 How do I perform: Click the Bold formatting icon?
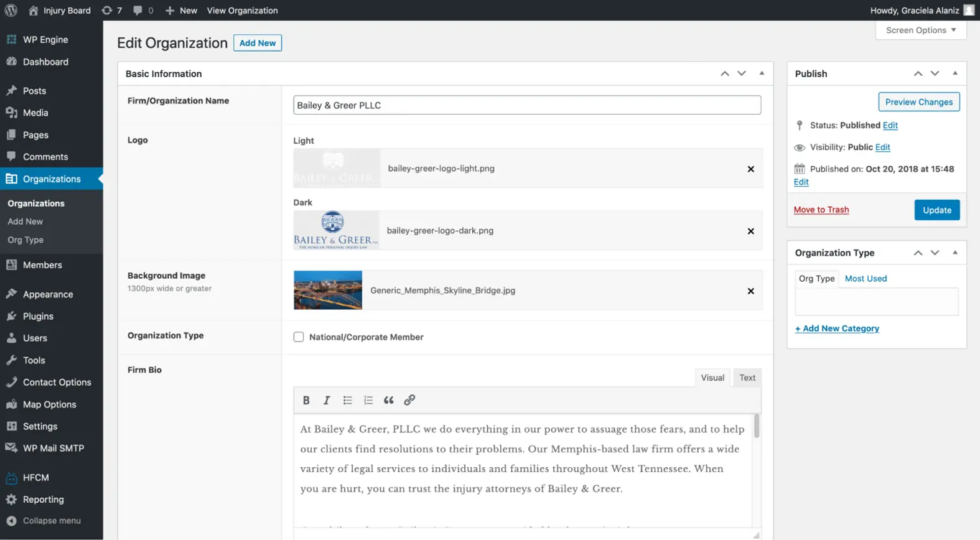(x=306, y=401)
